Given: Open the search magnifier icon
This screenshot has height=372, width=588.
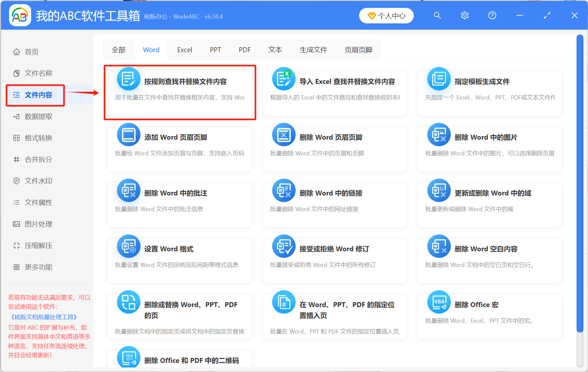Looking at the screenshot, I should 437,15.
